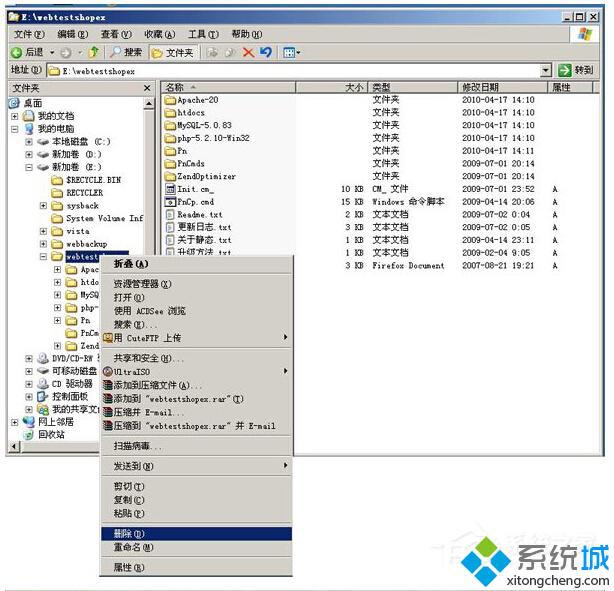Select Network Neighborhood (网上邻居) icon
614x591 pixels.
pos(29,422)
